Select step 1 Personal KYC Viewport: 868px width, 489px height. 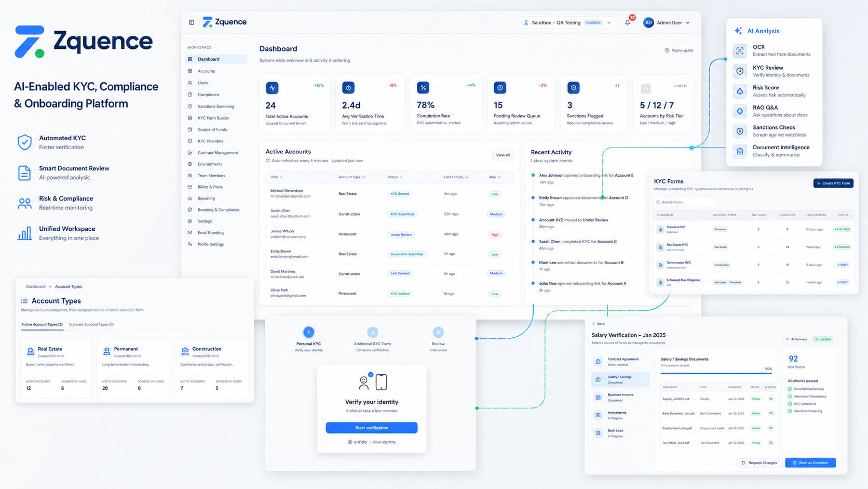[x=308, y=339]
